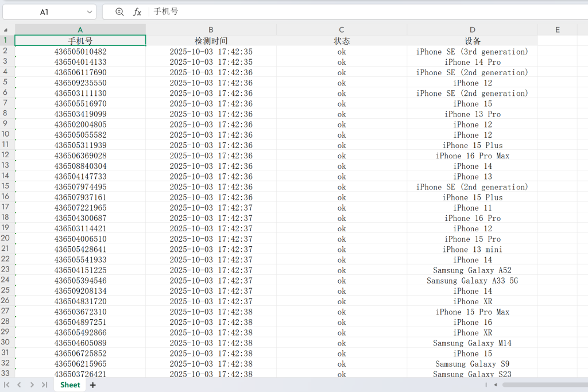
Task: Click previous sheet navigation arrow
Action: 19,385
